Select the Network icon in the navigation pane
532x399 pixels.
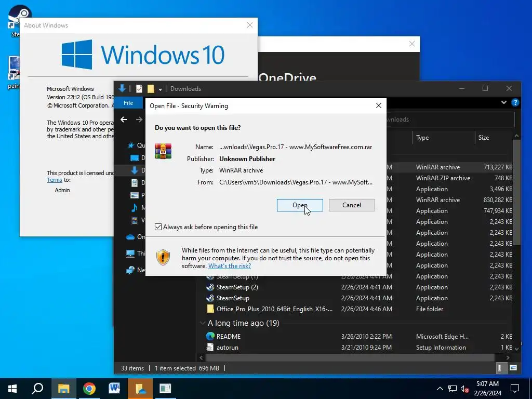tap(130, 270)
